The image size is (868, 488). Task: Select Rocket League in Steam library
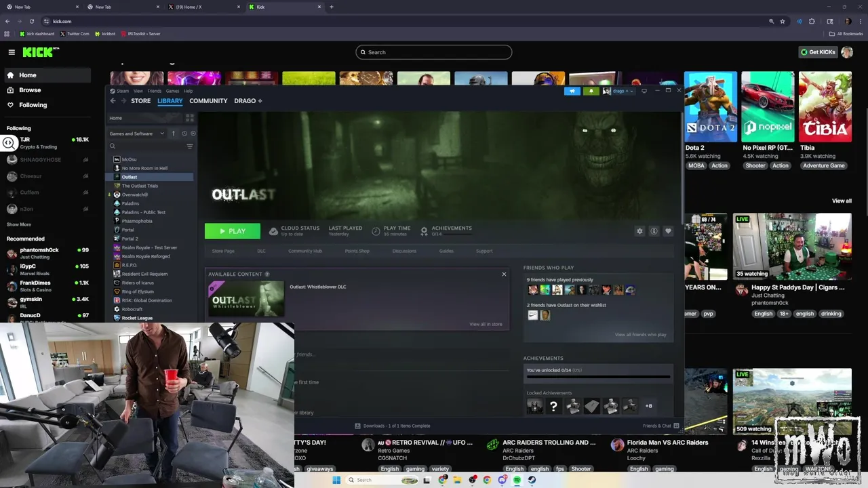[137, 318]
